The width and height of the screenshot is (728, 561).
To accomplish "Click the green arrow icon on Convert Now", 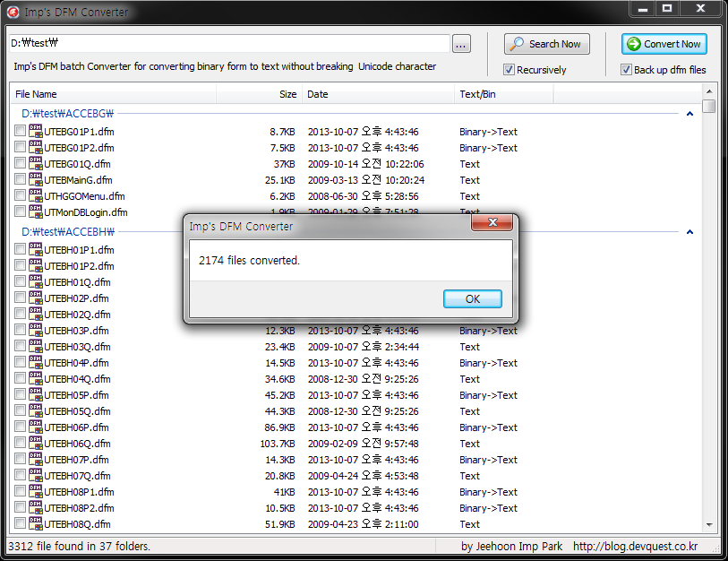I will (633, 43).
